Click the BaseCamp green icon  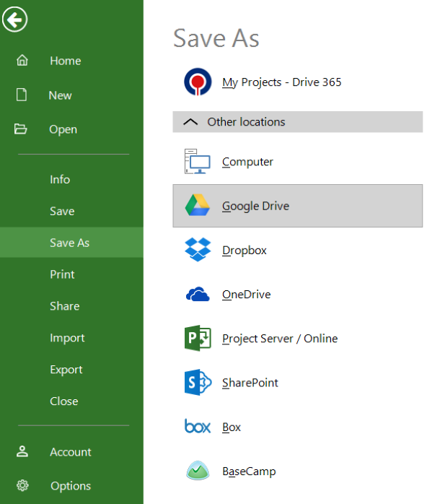[x=198, y=471]
